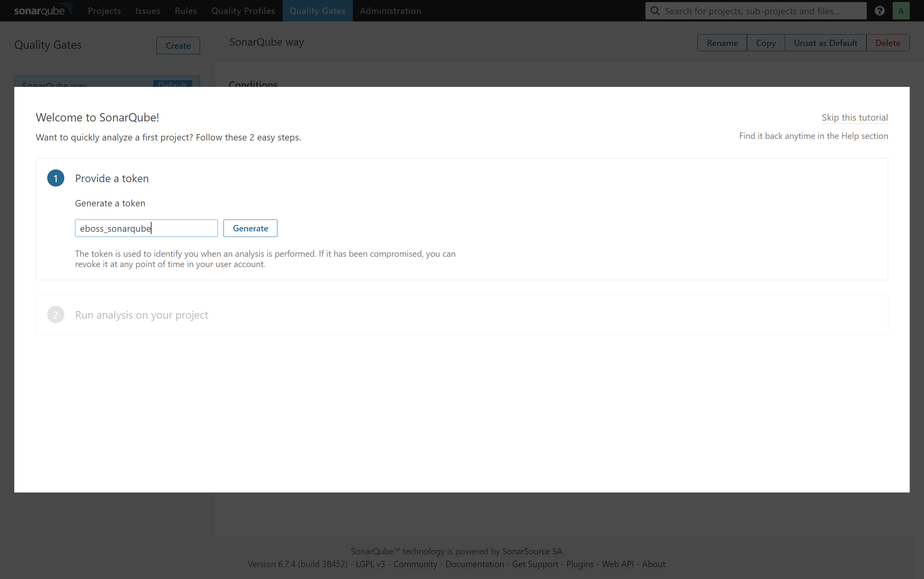Open the Get Support link
The width and height of the screenshot is (924, 579).
pos(535,564)
